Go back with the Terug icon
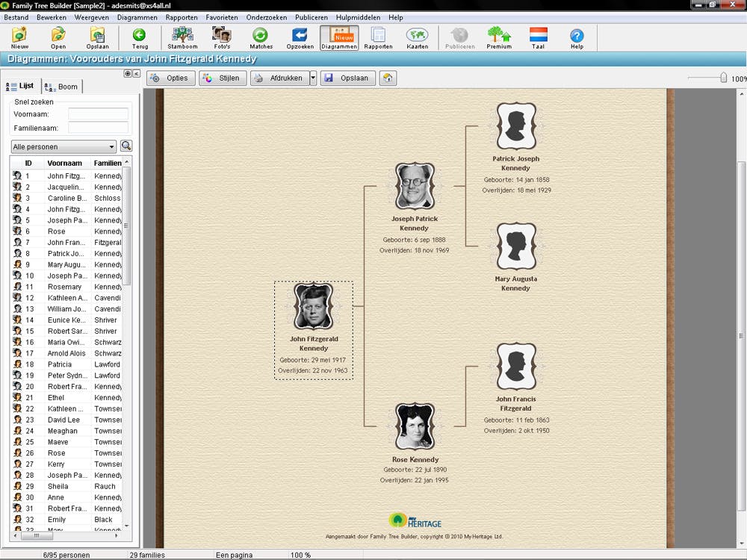The image size is (747, 560). click(x=140, y=37)
